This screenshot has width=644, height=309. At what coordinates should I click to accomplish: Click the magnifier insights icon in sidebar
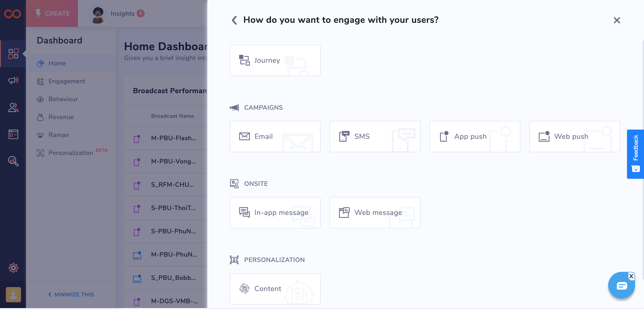tap(13, 161)
